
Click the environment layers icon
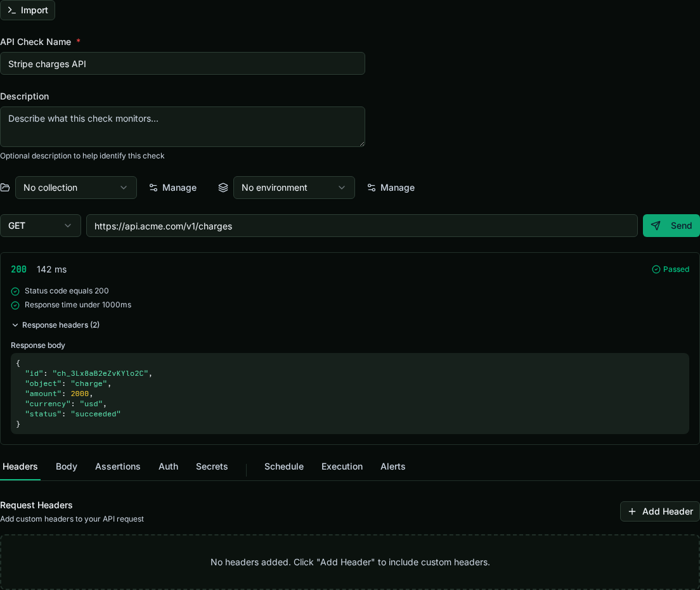point(223,188)
